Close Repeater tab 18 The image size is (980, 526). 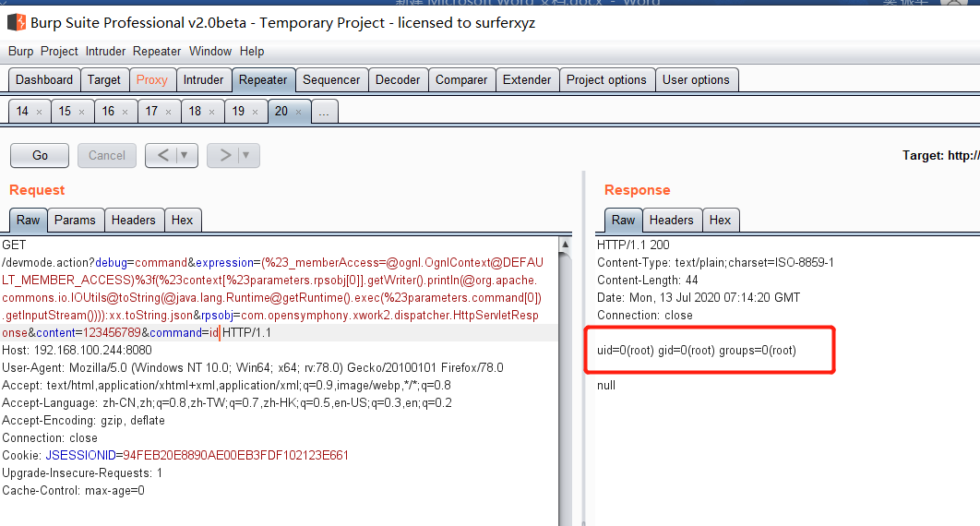pos(212,112)
